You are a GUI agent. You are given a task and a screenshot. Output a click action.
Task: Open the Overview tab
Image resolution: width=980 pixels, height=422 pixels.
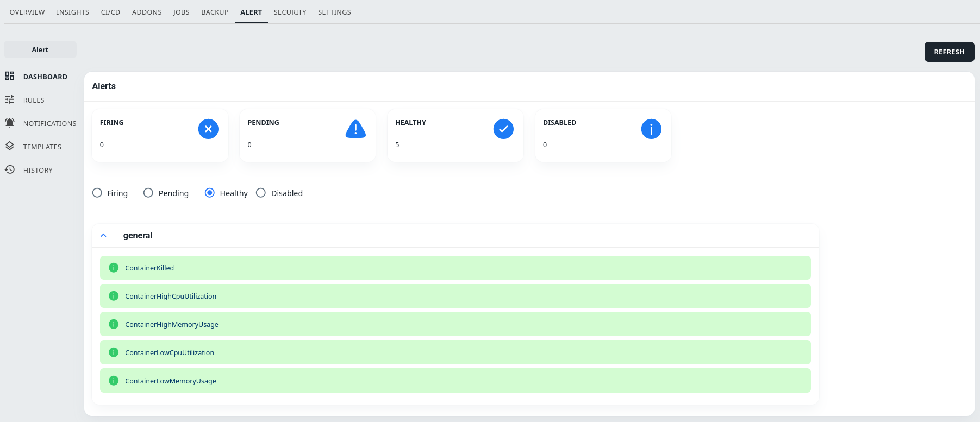point(27,12)
